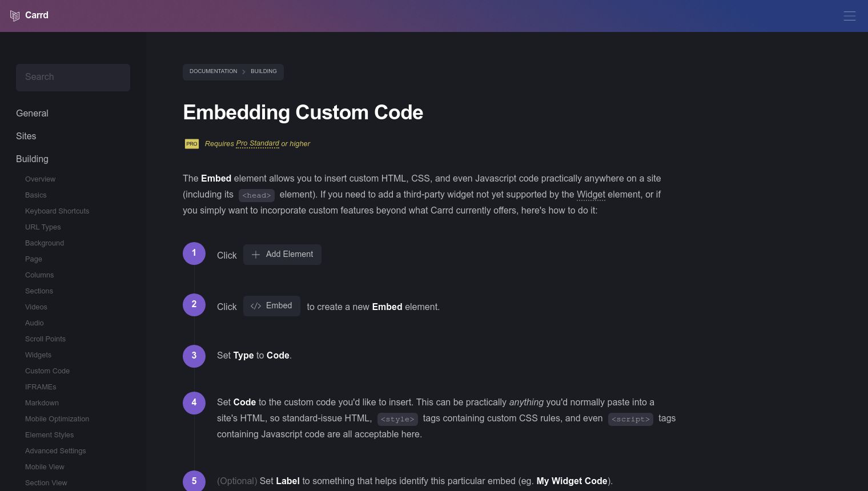Screen dimensions: 868x491
Task: Open the Widgets sidebar entry
Action: point(38,355)
